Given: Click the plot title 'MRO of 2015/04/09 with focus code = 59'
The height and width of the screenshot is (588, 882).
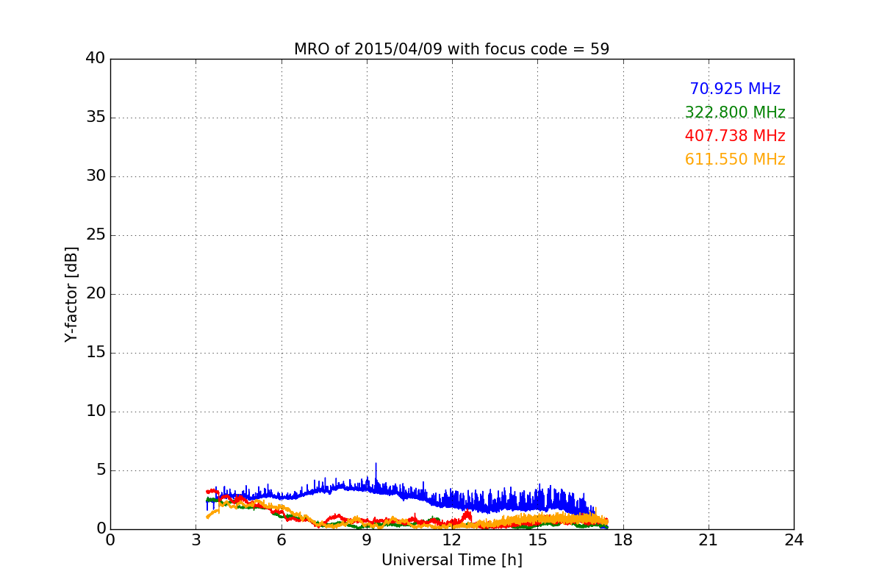Looking at the screenshot, I should [x=451, y=49].
